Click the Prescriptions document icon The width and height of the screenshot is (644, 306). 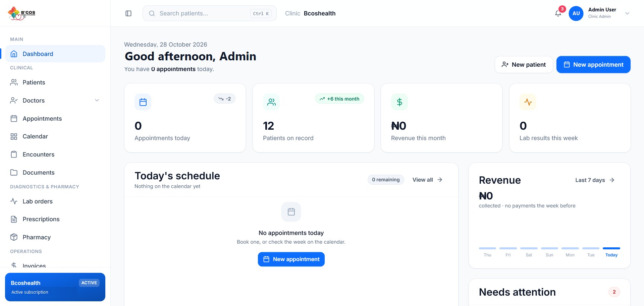coord(14,219)
